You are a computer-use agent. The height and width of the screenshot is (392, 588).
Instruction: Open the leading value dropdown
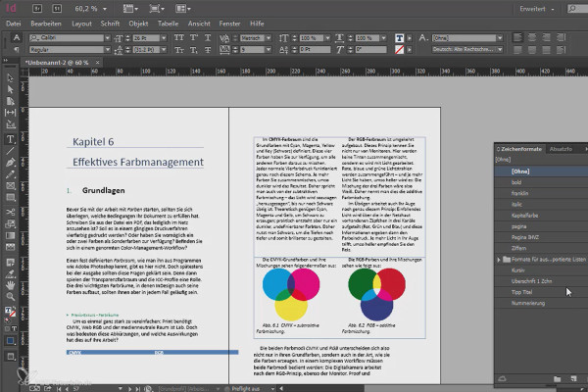[164, 50]
